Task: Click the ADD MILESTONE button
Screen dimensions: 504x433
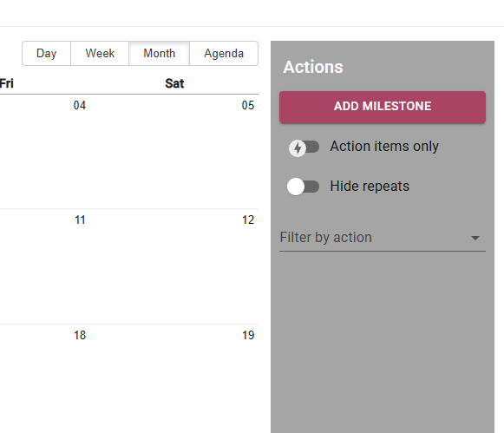Action: [383, 107]
